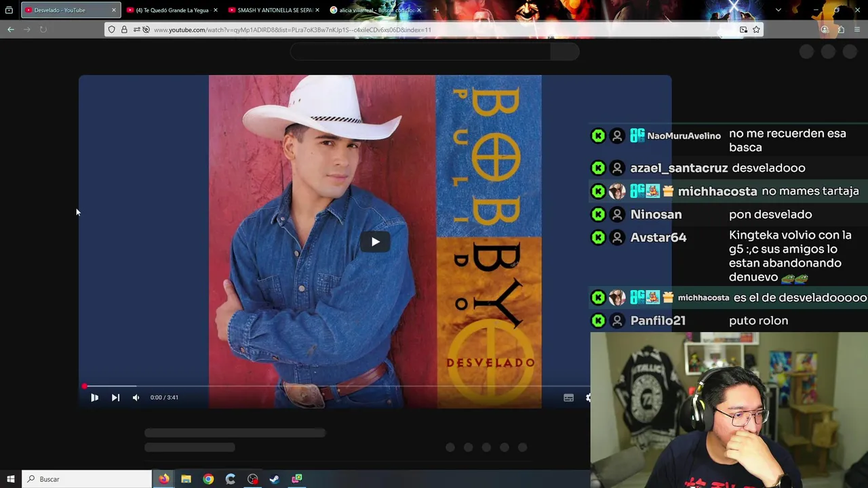Click the Bobby Pulido album cover video
Screen dimensions: 868x488
(375, 242)
